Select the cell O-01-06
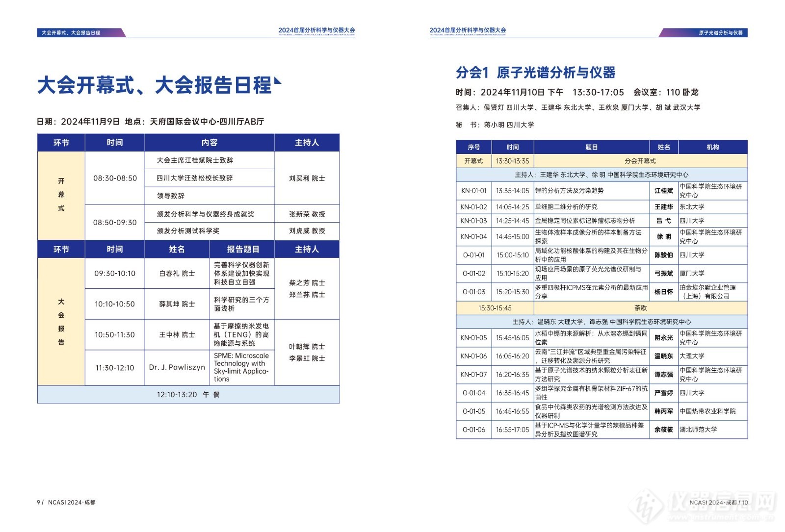The width and height of the screenshot is (785, 532). [x=474, y=430]
